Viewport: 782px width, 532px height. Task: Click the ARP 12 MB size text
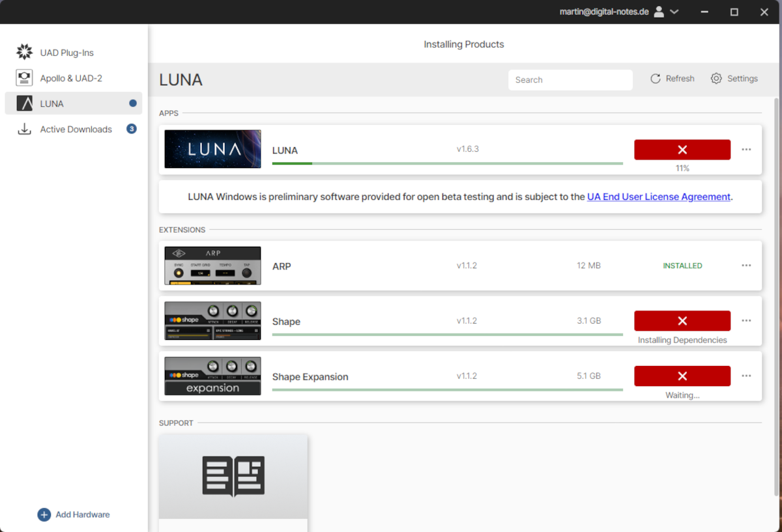pyautogui.click(x=588, y=266)
